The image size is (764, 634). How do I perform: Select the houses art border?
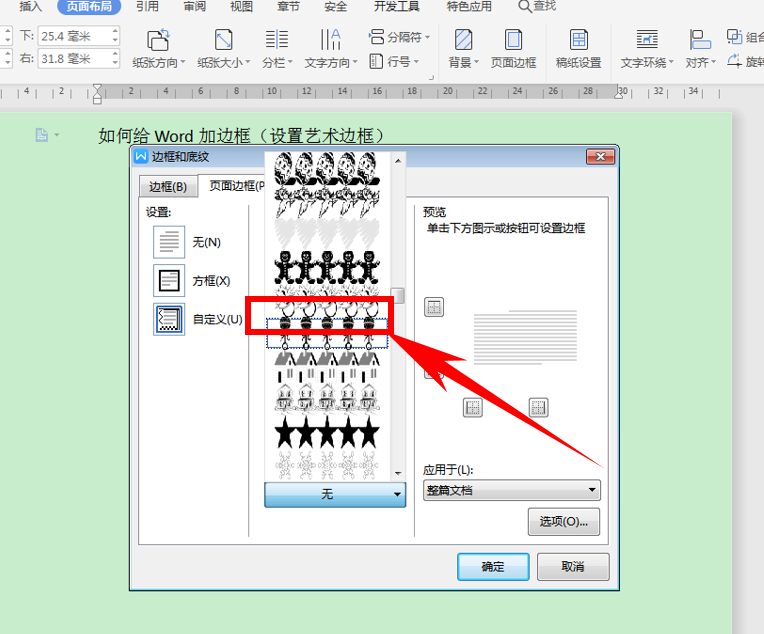click(327, 366)
